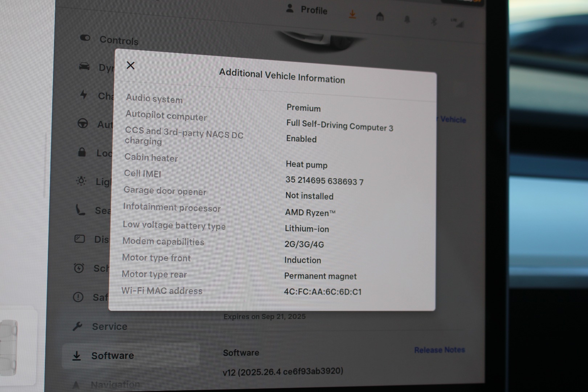Screen dimensions: 588x392
Task: Tap the LTE signal strength icon
Action: [x=457, y=23]
